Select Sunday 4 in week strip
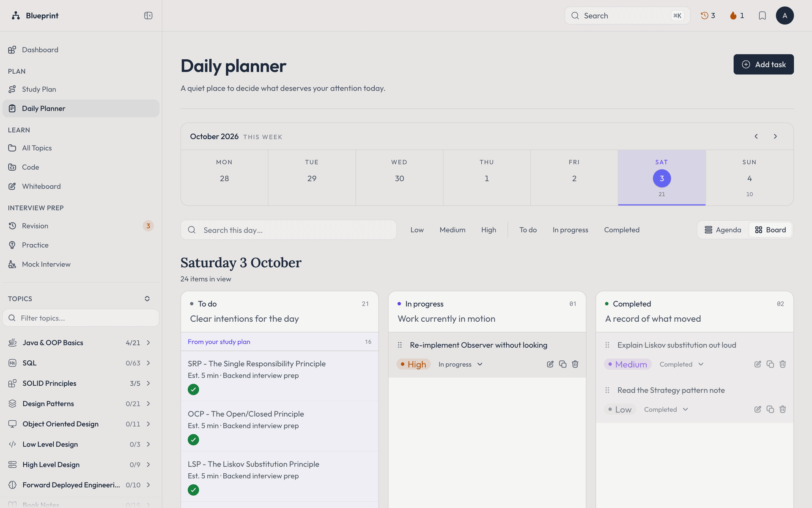Image resolution: width=812 pixels, height=508 pixels. tap(749, 178)
